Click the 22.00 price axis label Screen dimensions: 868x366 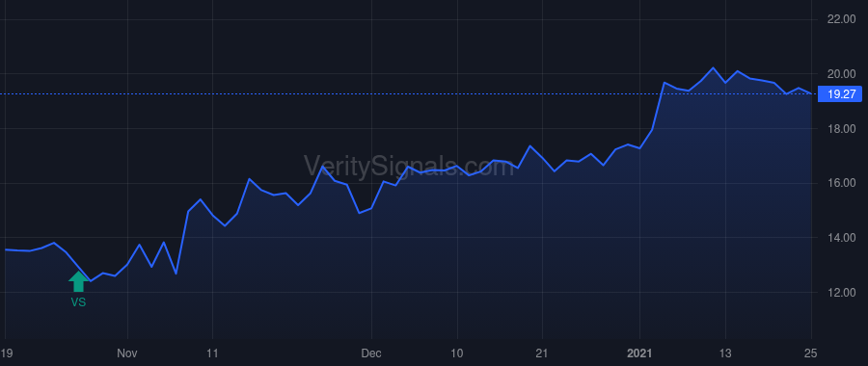(841, 19)
